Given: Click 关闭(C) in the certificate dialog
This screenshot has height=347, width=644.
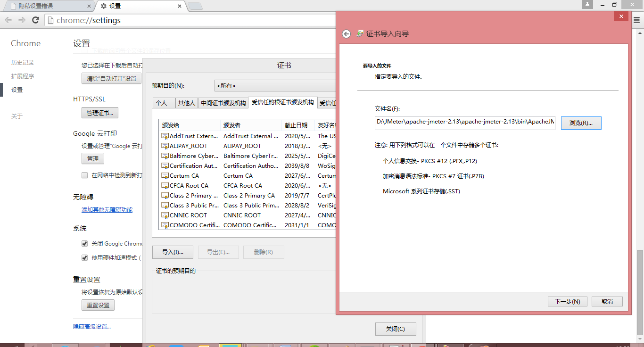Looking at the screenshot, I should (396, 329).
